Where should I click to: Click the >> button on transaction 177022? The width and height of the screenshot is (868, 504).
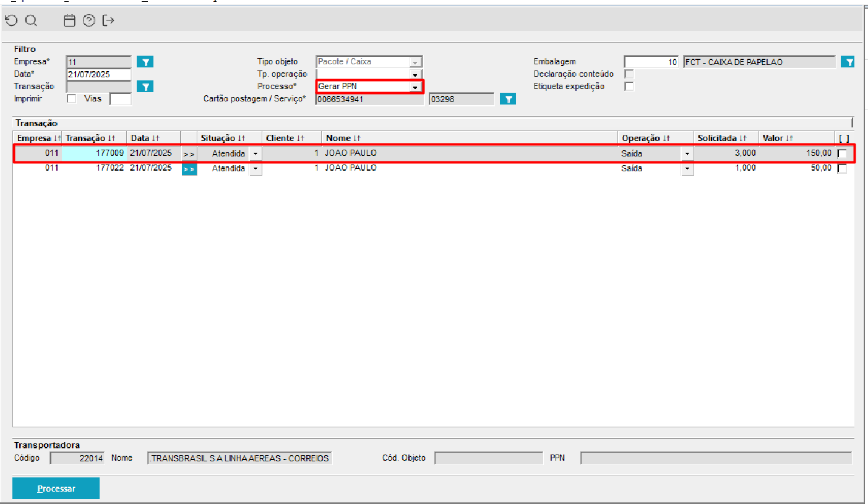[189, 168]
